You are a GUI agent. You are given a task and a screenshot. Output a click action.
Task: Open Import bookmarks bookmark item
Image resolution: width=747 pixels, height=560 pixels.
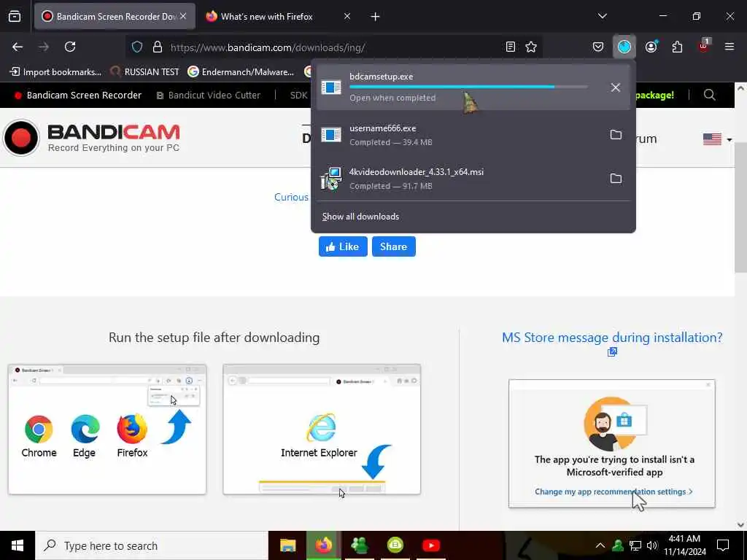coord(55,72)
